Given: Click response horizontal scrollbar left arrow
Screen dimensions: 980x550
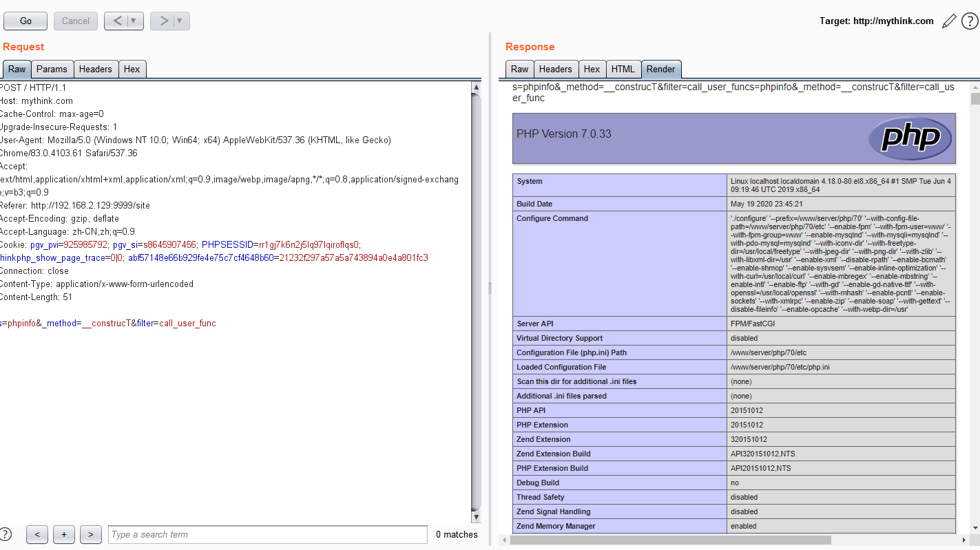Looking at the screenshot, I should (x=503, y=540).
